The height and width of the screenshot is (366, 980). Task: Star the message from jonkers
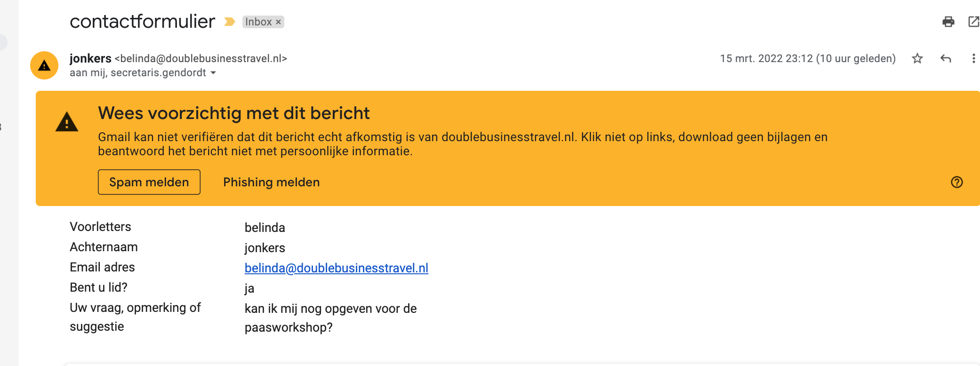click(917, 58)
